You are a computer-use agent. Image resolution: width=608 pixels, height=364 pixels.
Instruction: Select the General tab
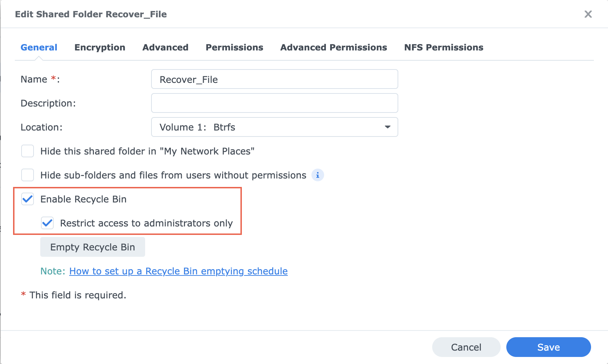(39, 48)
